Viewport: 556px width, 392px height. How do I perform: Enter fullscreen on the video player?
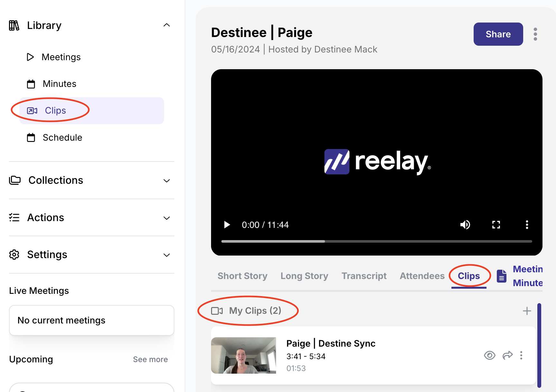[496, 225]
